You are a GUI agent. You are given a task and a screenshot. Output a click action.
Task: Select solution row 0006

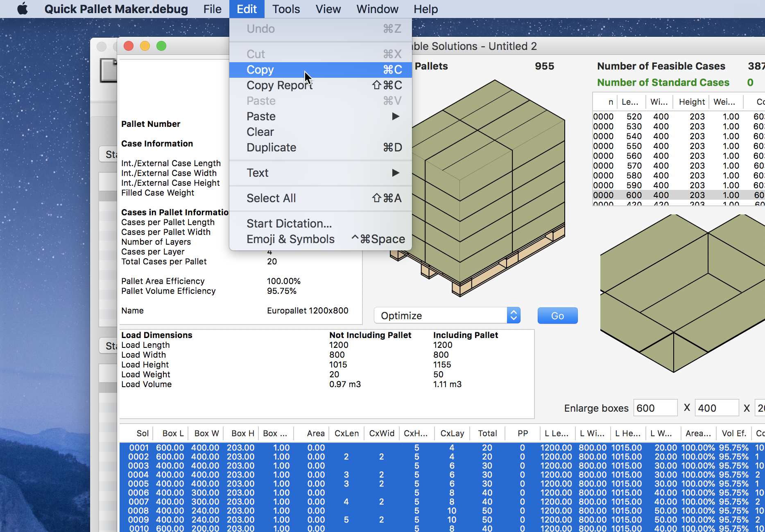pos(442,493)
